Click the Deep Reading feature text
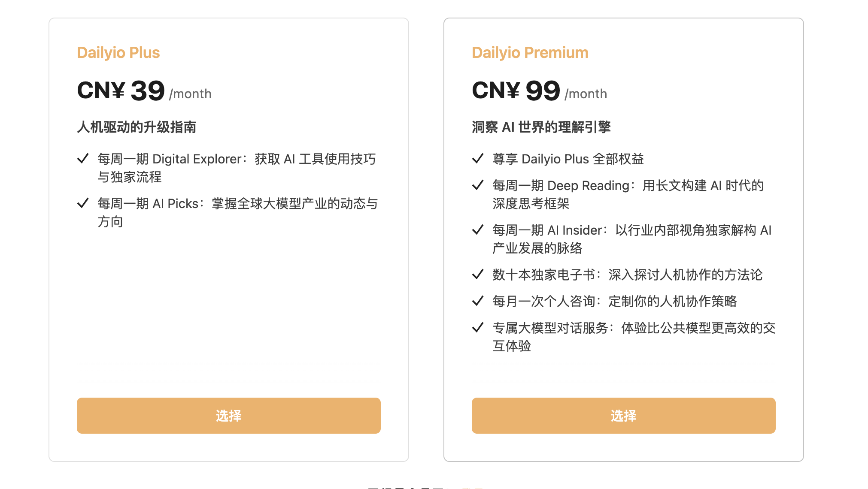 [628, 194]
